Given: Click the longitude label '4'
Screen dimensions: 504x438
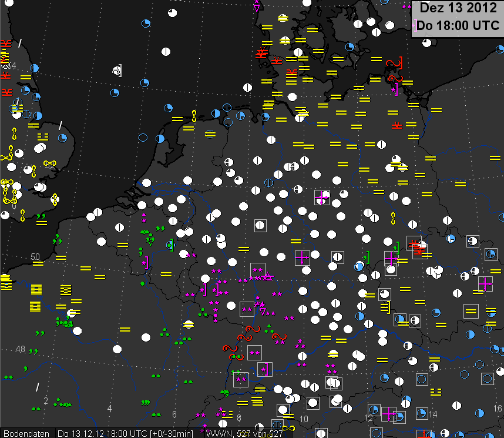Looking at the screenshot, I should [x=109, y=409].
